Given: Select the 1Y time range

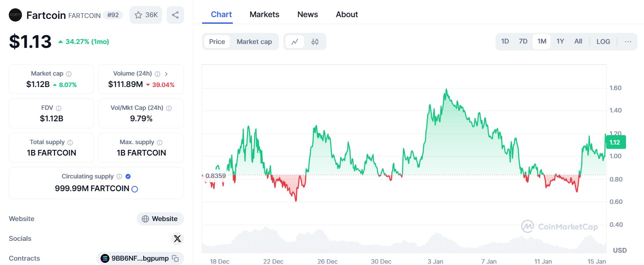Looking at the screenshot, I should coord(560,41).
